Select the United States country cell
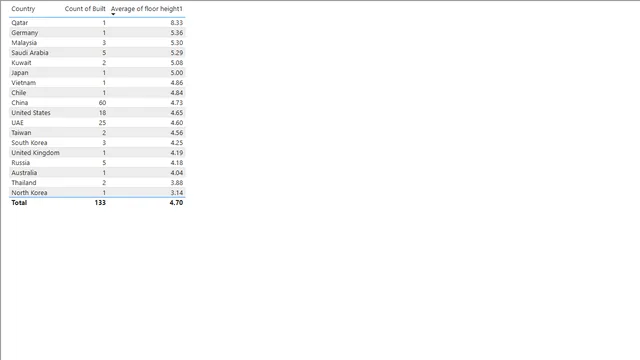This screenshot has height=360, width=640. pyautogui.click(x=31, y=113)
